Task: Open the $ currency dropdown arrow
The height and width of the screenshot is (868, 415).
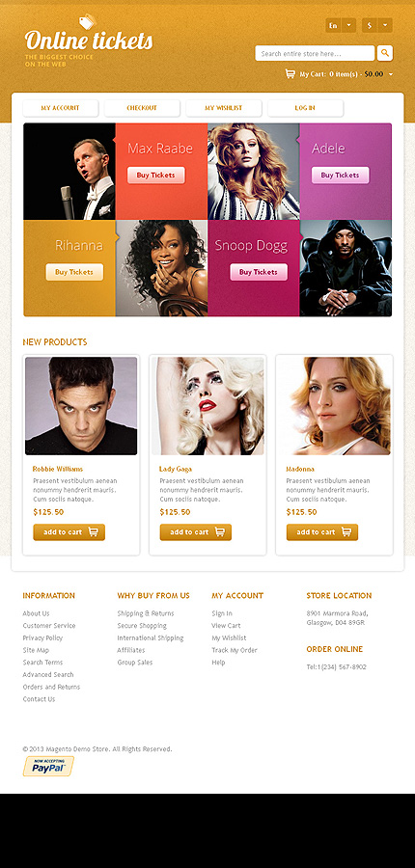Action: [385, 25]
